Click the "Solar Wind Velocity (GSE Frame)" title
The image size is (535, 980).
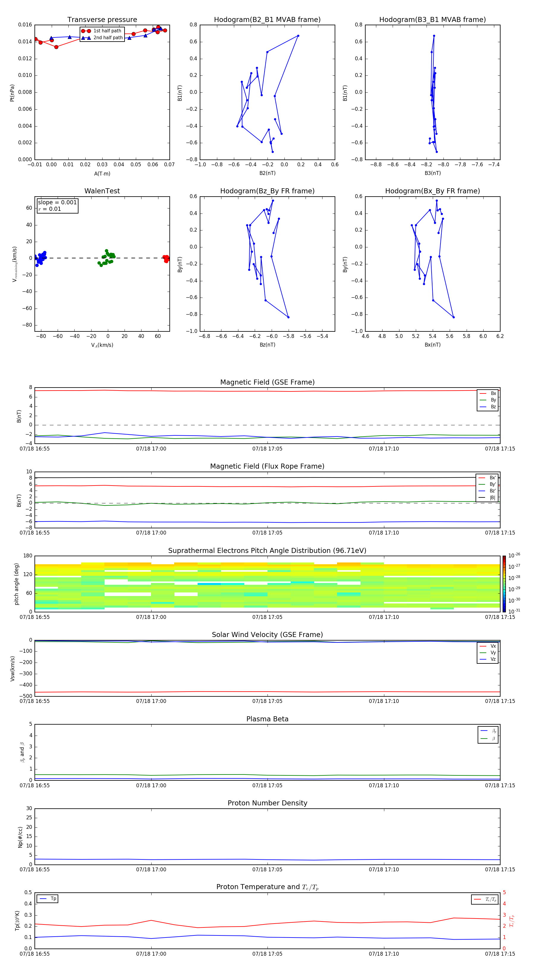click(x=267, y=635)
